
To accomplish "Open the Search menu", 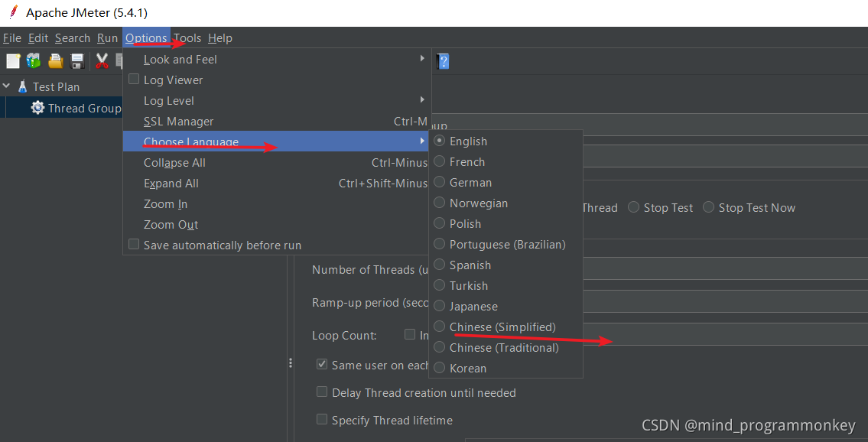I will [73, 38].
